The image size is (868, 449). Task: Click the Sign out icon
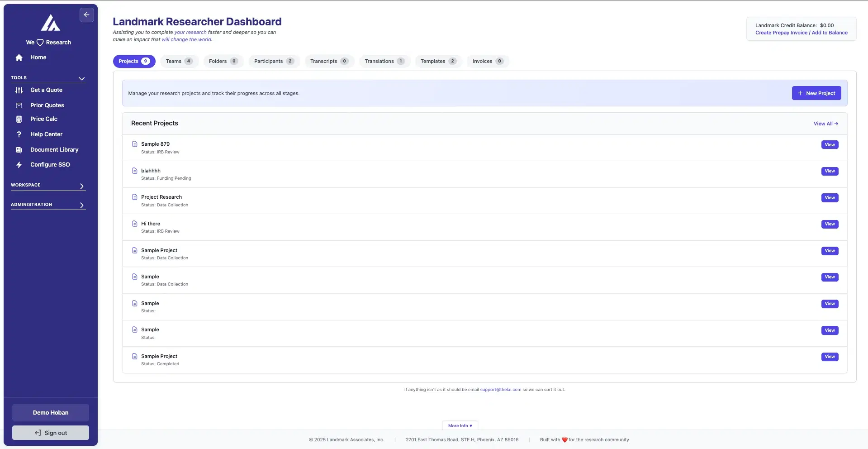(x=38, y=433)
